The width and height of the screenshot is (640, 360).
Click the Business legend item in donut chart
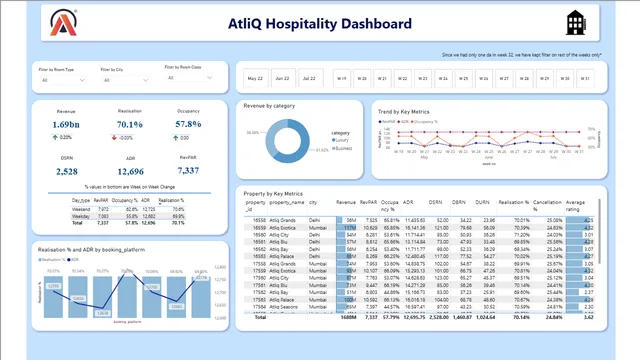[342, 148]
